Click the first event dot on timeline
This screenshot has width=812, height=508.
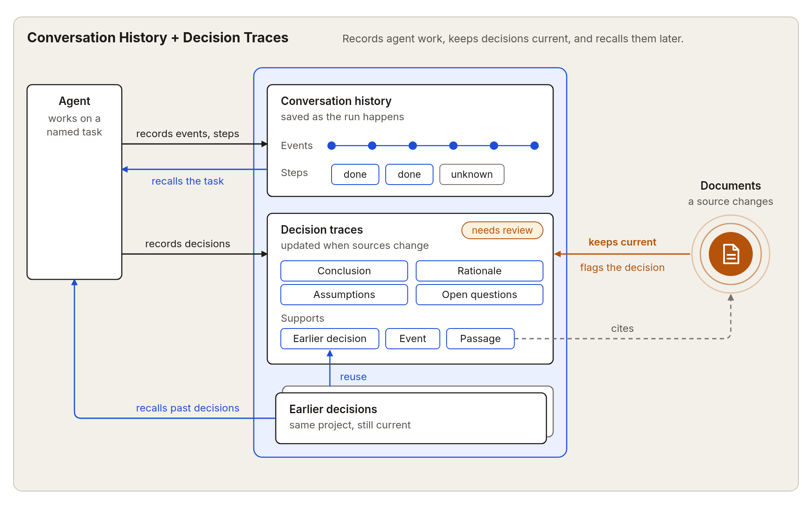pos(332,146)
